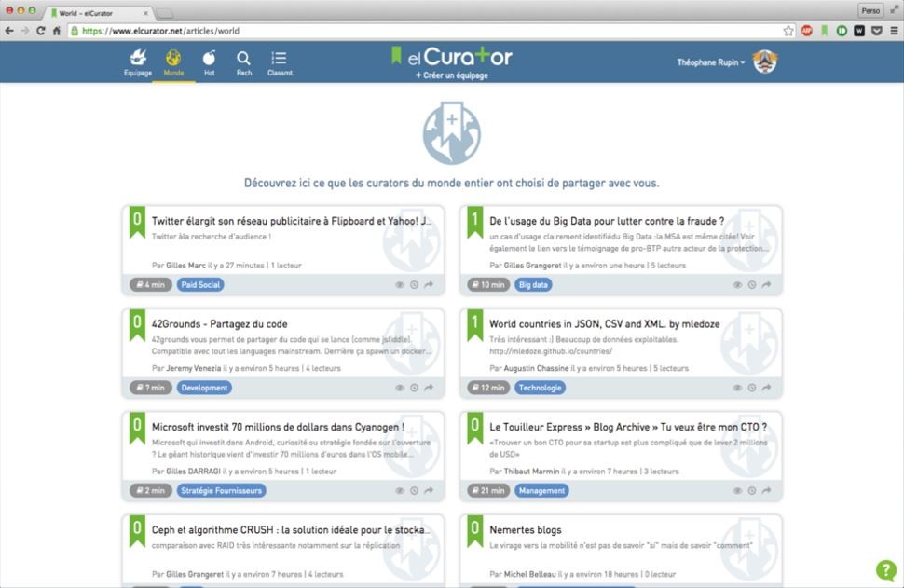Open the Hot articles icon
Screen dimensions: 904x588
point(210,62)
